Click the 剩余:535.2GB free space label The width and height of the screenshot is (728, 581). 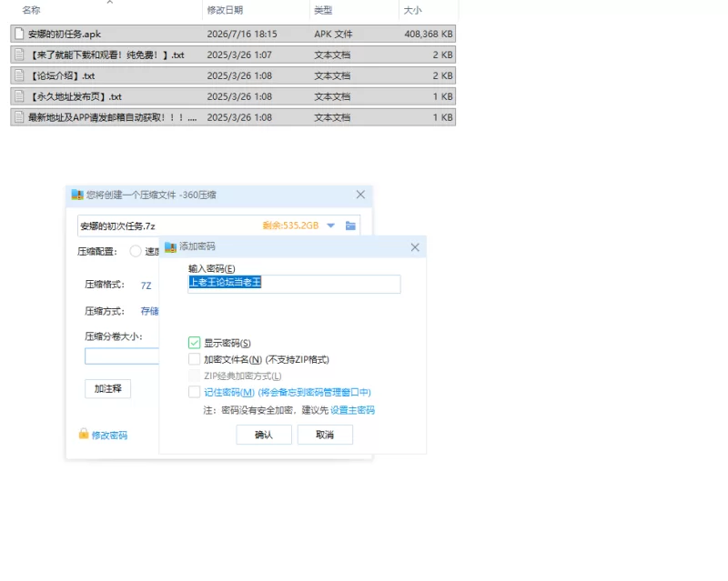[290, 225]
